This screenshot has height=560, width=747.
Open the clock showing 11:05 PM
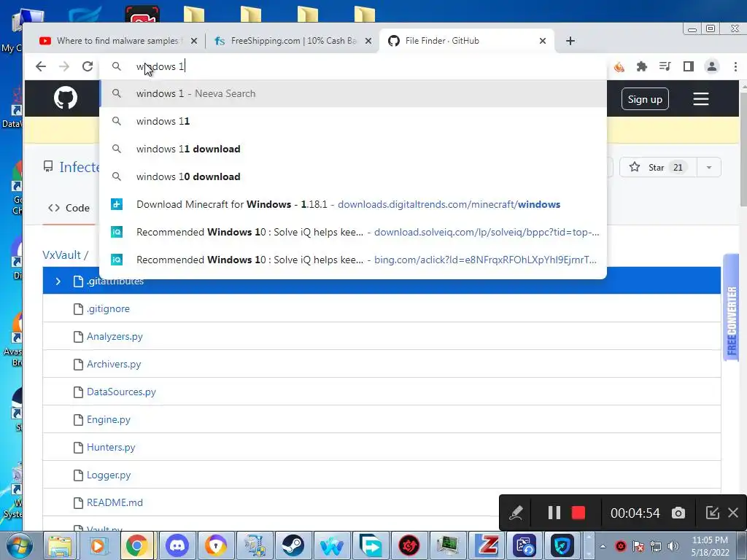pyautogui.click(x=709, y=545)
